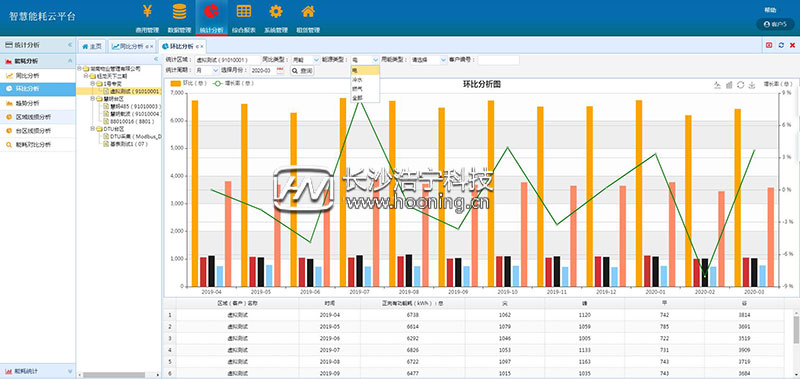Open the 环比类型 dropdown
Viewport: 800px width, 379px height.
(305, 60)
